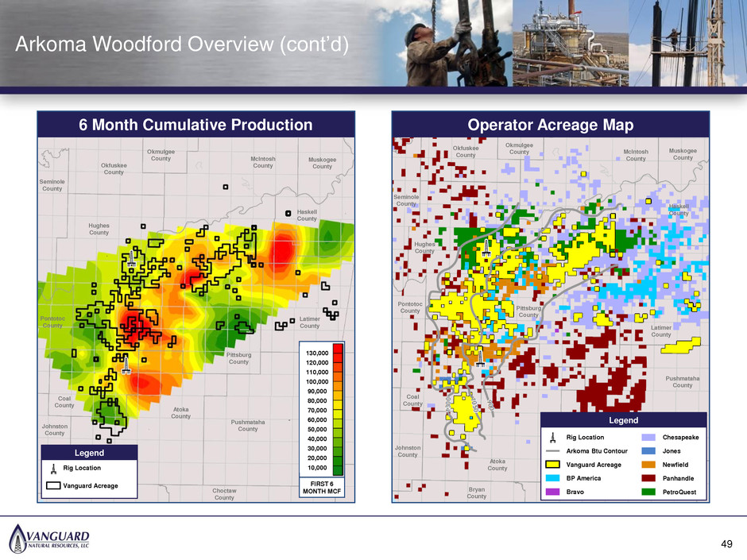Click the slide page number 49
747x560 pixels.
click(725, 543)
